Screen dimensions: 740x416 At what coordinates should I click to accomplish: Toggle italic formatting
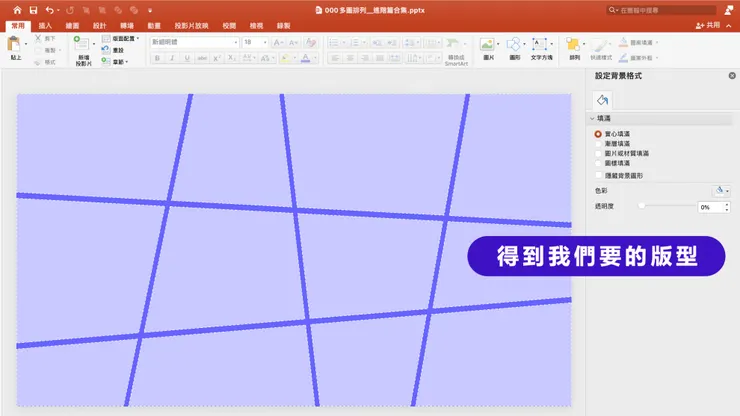point(172,58)
